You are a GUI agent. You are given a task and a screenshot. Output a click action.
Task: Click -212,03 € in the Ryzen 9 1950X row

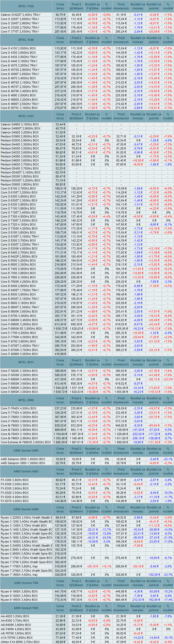[x=138, y=600]
